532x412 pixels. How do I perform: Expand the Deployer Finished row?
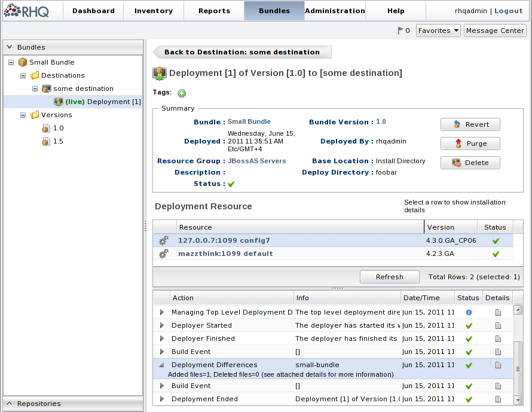point(162,338)
